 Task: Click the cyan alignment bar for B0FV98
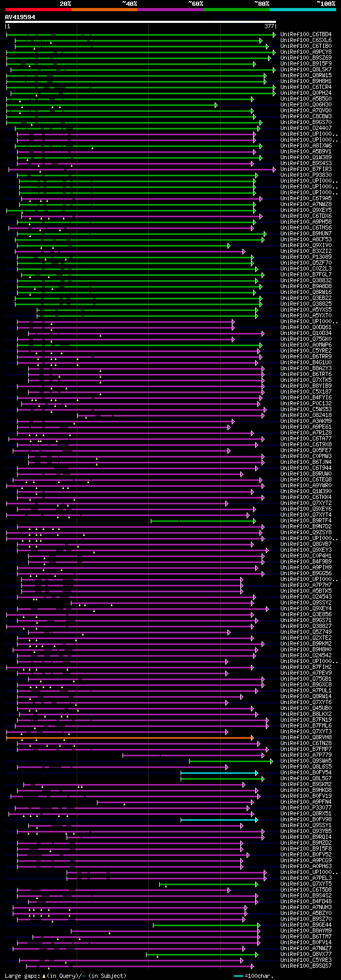point(219,820)
